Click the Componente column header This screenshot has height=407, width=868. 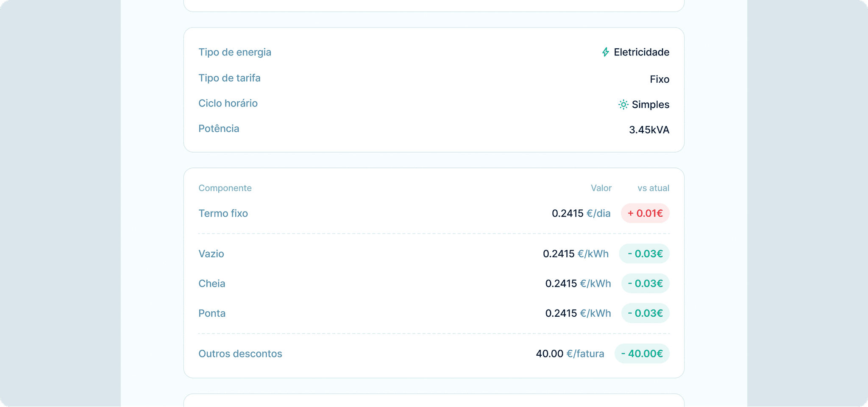click(x=225, y=188)
